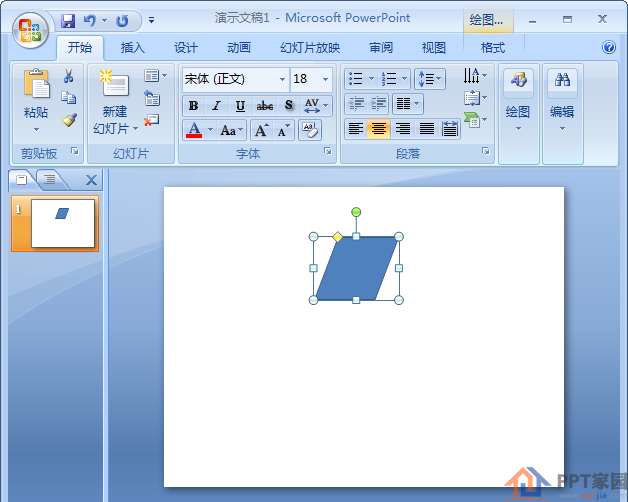The image size is (628, 502).
Task: Open the Font (字体) dialog launcher
Action: (328, 151)
